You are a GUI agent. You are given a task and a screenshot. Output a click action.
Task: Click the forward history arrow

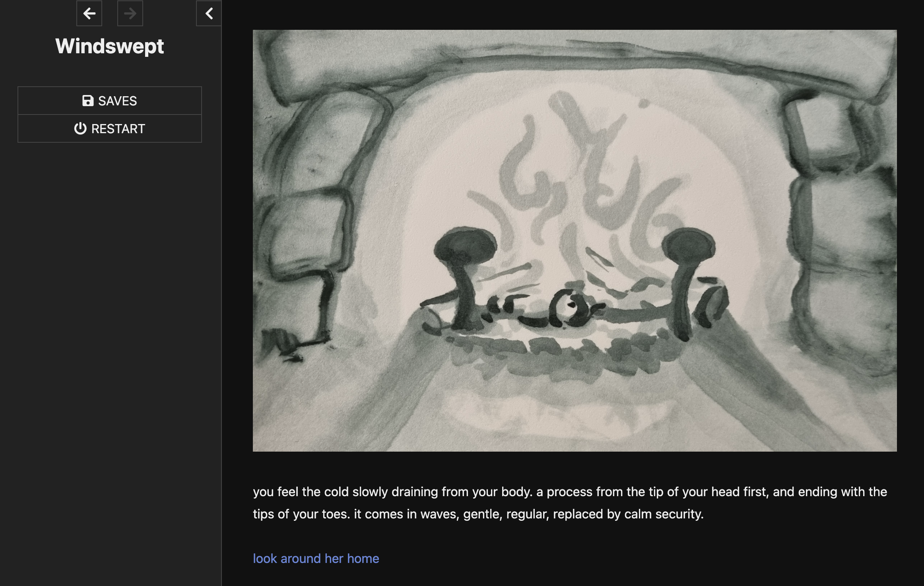pyautogui.click(x=130, y=14)
